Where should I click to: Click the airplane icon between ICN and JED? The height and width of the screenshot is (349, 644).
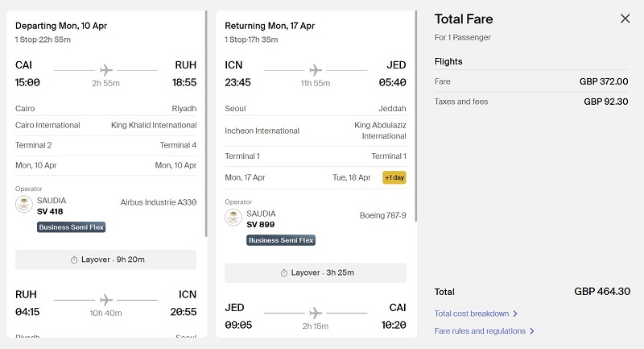pyautogui.click(x=316, y=70)
